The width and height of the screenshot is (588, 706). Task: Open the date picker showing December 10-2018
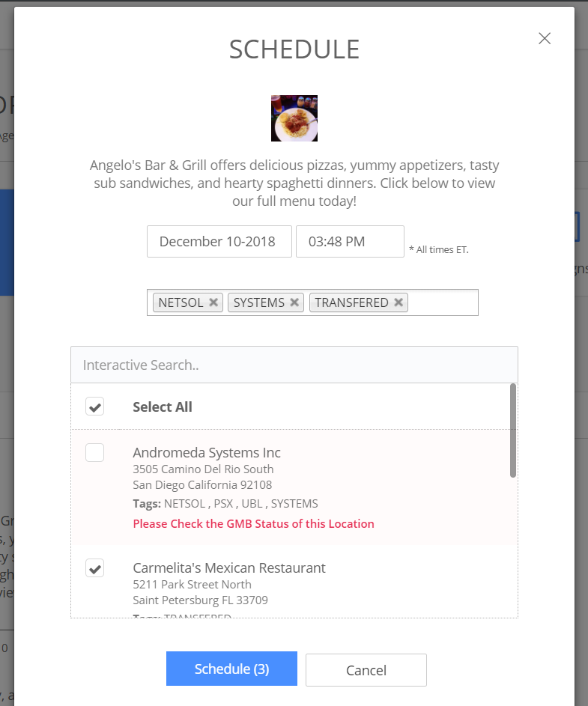click(x=219, y=241)
